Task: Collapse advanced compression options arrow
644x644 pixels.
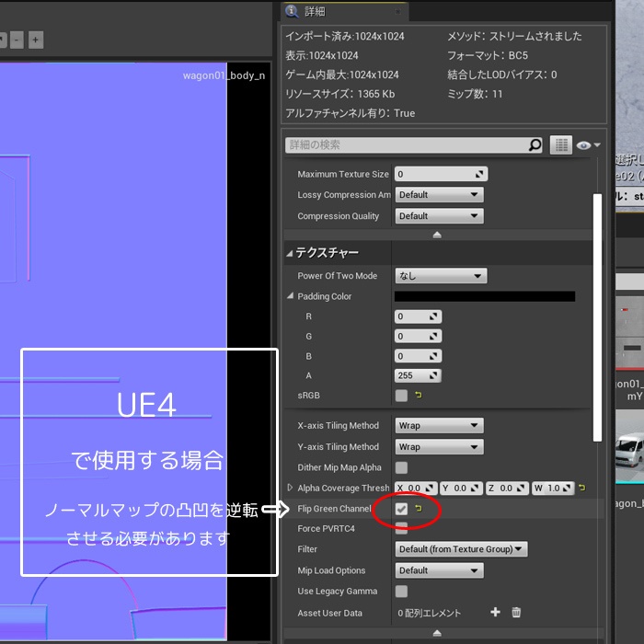Action: tap(437, 235)
